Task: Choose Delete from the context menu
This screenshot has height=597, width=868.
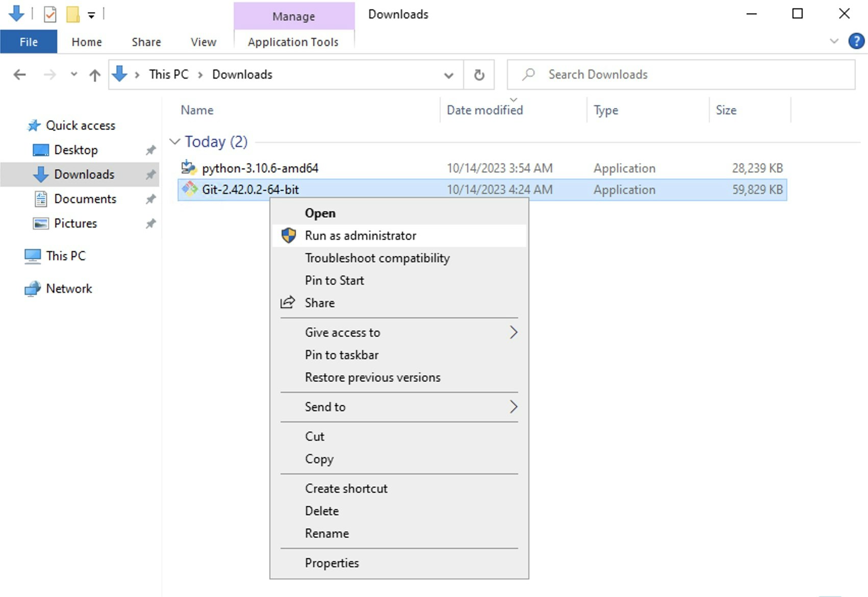Action: click(x=399, y=511)
